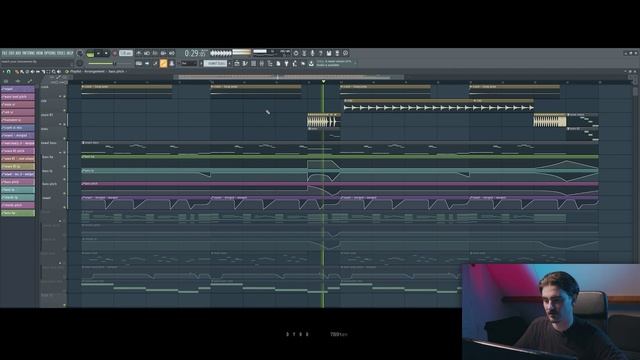Click the bass pitch track header name

click(49, 184)
